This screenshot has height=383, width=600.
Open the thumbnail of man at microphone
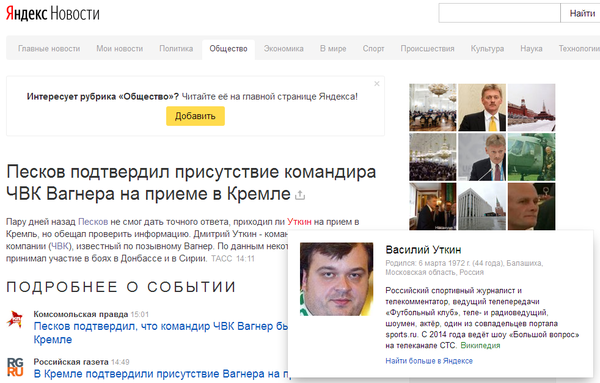(x=482, y=157)
